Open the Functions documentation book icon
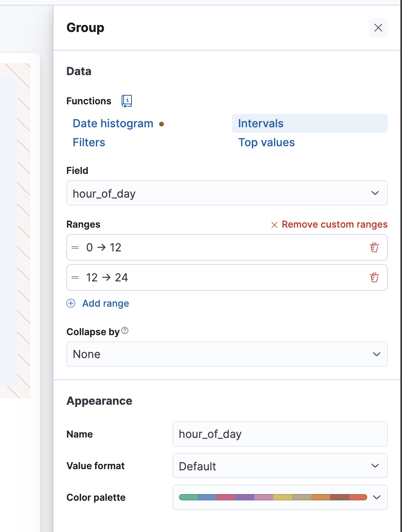 (127, 101)
